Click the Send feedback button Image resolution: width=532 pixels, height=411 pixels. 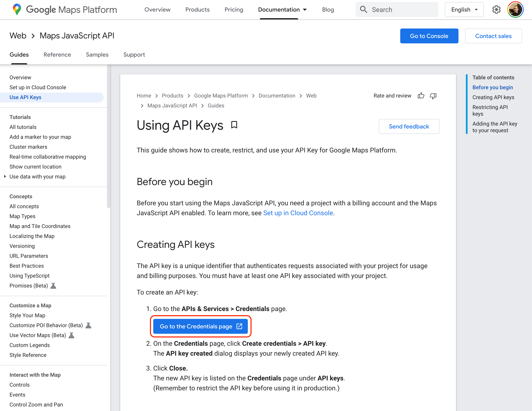(409, 126)
